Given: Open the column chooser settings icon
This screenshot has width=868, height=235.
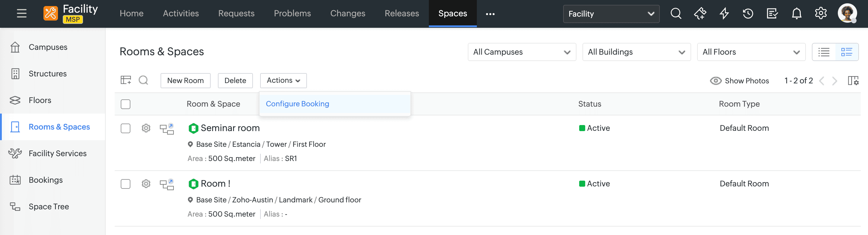Looking at the screenshot, I should 853,81.
